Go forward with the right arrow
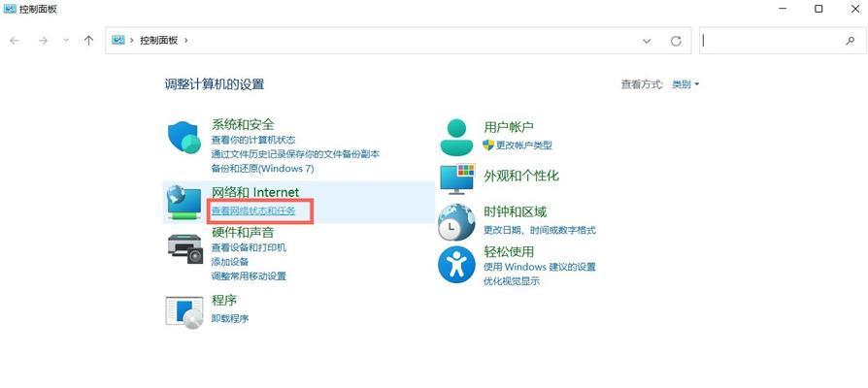 [43, 41]
